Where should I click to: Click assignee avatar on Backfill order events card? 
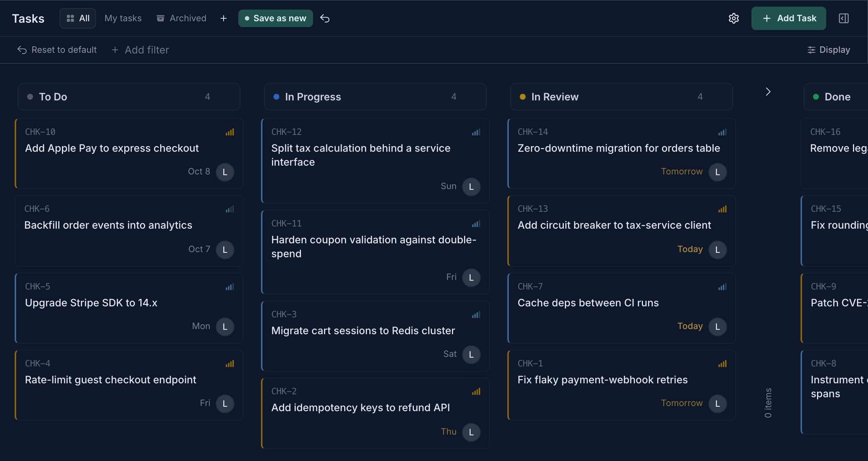(x=225, y=250)
